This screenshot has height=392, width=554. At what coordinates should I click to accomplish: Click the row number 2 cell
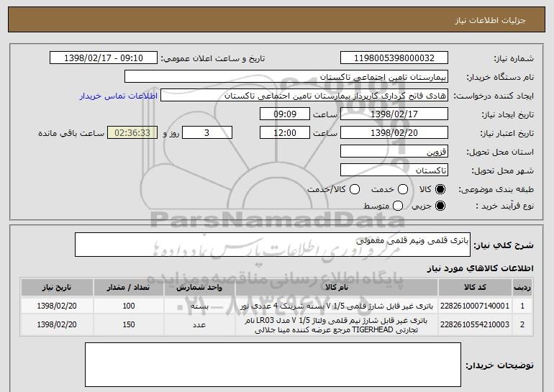click(x=522, y=324)
